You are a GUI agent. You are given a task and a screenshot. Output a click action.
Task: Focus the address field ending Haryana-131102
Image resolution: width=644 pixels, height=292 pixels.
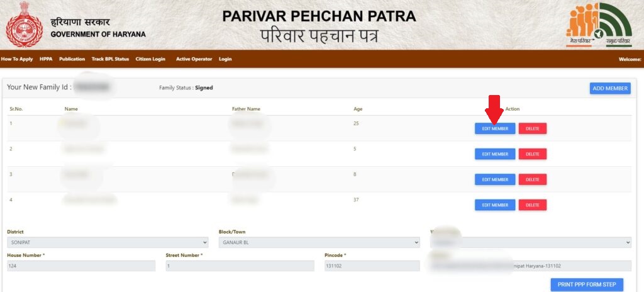pos(531,266)
